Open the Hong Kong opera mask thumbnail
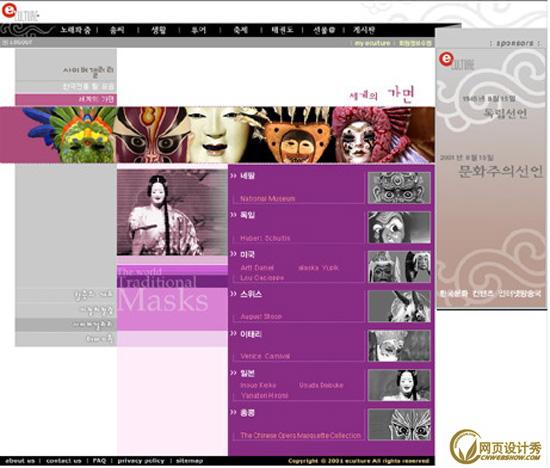This screenshot has width=550, height=468. [399, 424]
